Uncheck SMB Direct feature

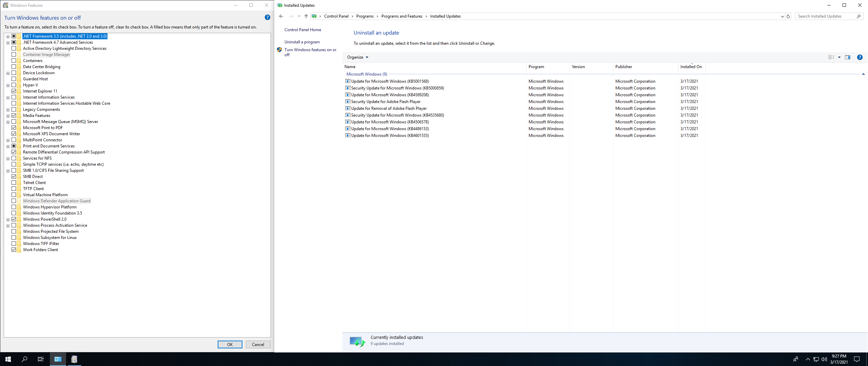[14, 177]
